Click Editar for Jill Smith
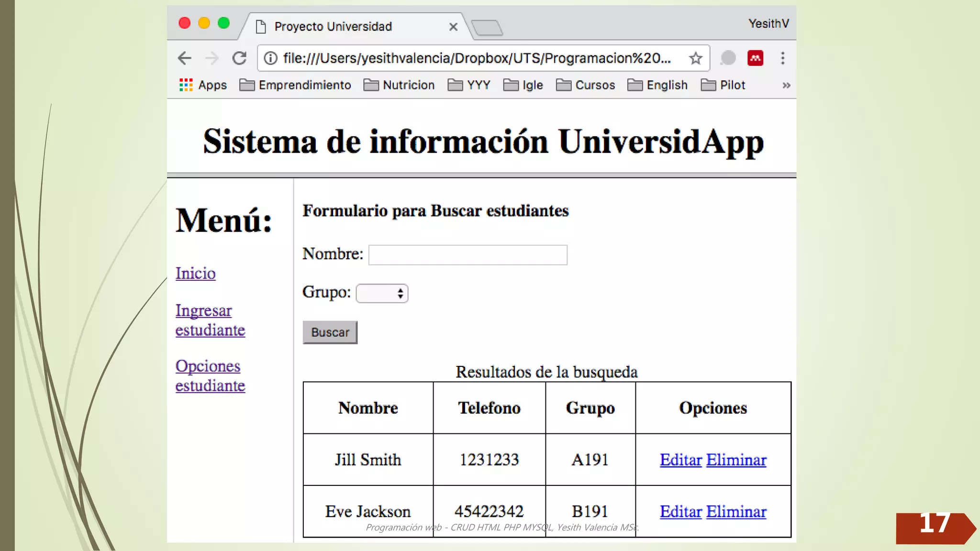The image size is (980, 551). point(680,460)
